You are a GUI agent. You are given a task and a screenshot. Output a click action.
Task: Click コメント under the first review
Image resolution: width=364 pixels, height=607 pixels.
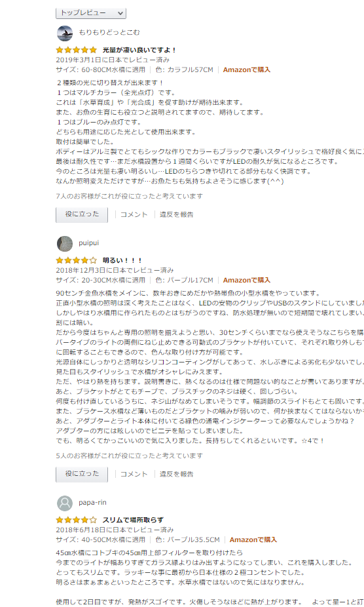[134, 214]
